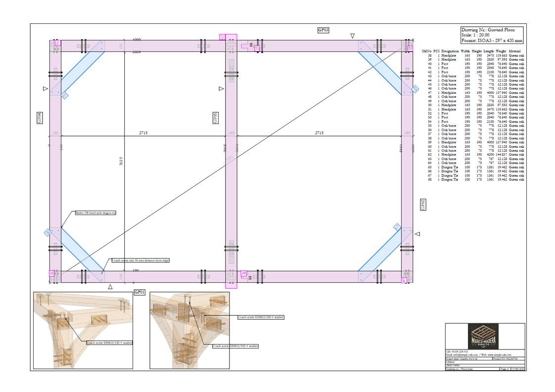Click the 'Designation' column header
This screenshot has height=392, width=555.
click(450, 51)
